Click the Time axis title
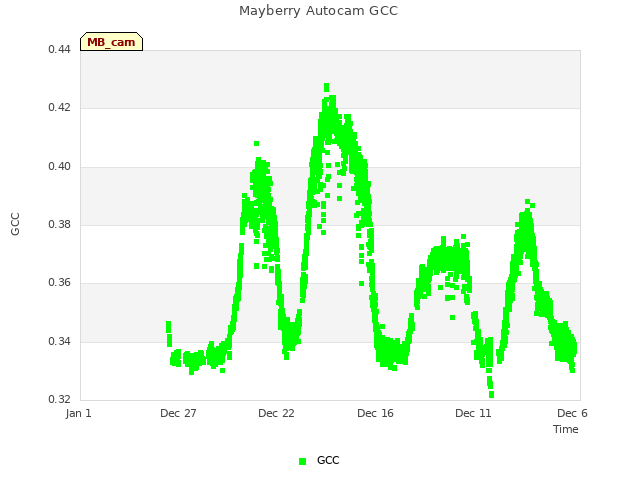Image resolution: width=640 pixels, height=480 pixels. tap(566, 429)
